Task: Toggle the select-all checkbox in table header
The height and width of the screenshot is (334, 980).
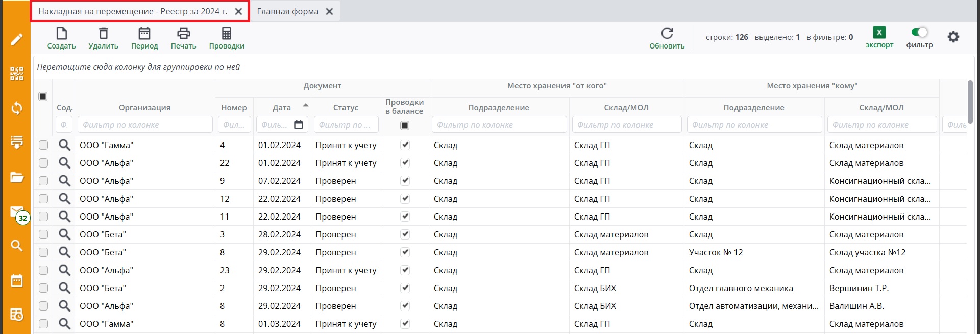Action: pos(43,97)
